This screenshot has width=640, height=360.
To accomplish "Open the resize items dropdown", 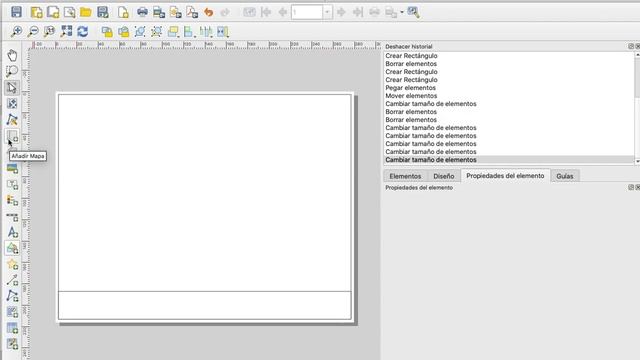I will pos(223,32).
